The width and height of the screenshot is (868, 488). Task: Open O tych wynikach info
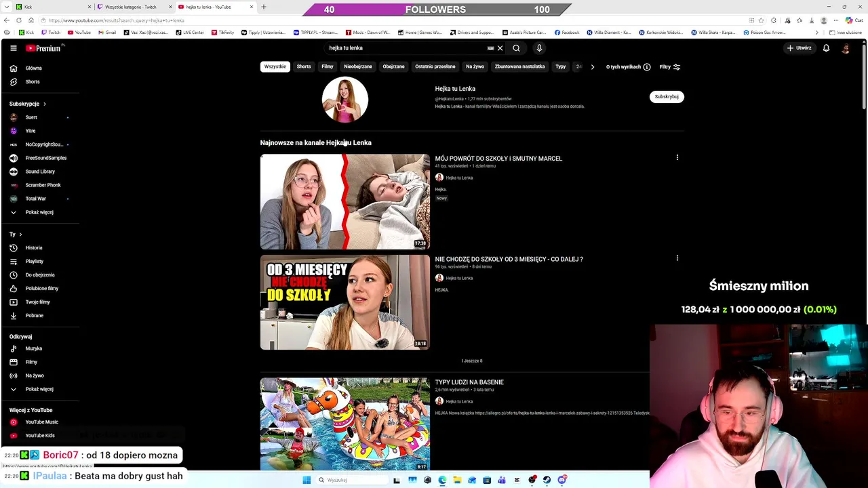tap(628, 67)
